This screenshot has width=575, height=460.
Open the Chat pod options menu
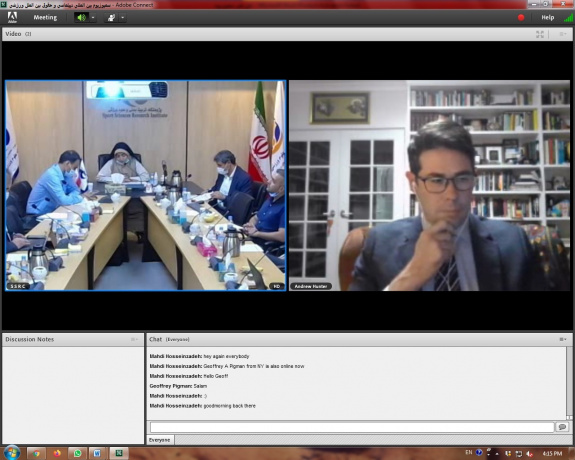563,339
